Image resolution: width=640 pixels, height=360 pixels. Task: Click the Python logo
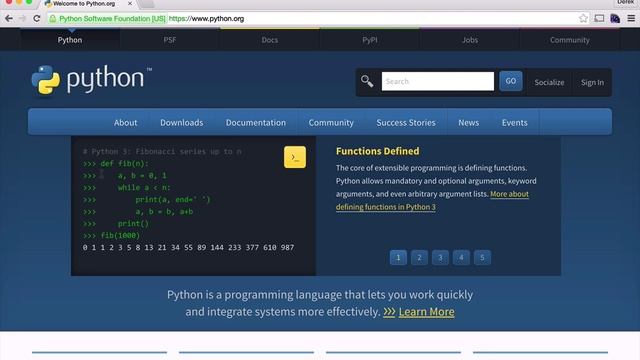point(92,80)
